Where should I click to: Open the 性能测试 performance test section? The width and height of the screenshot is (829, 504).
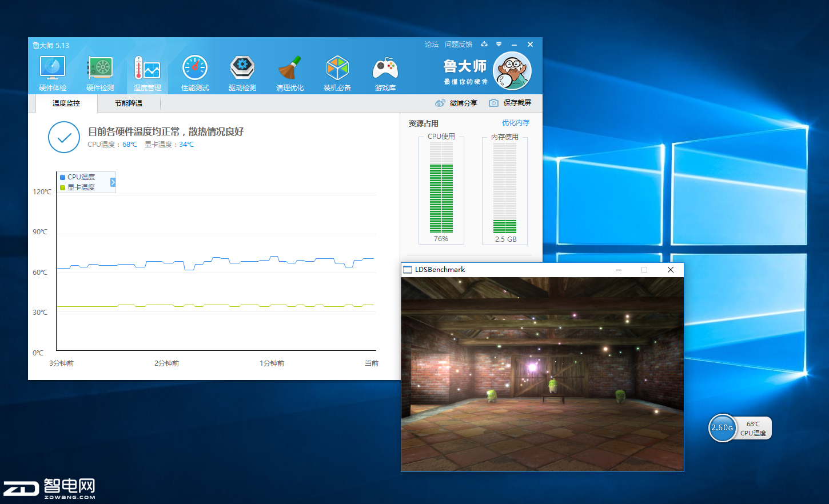tap(195, 73)
